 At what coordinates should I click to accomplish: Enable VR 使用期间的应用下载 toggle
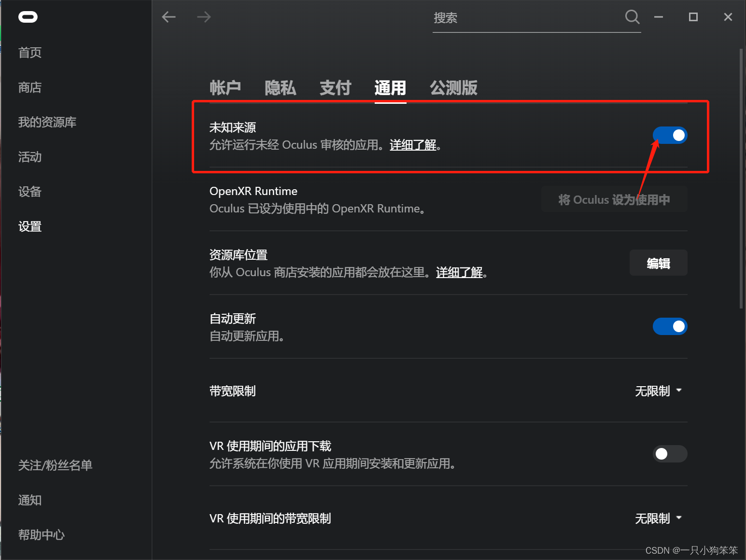[670, 454]
